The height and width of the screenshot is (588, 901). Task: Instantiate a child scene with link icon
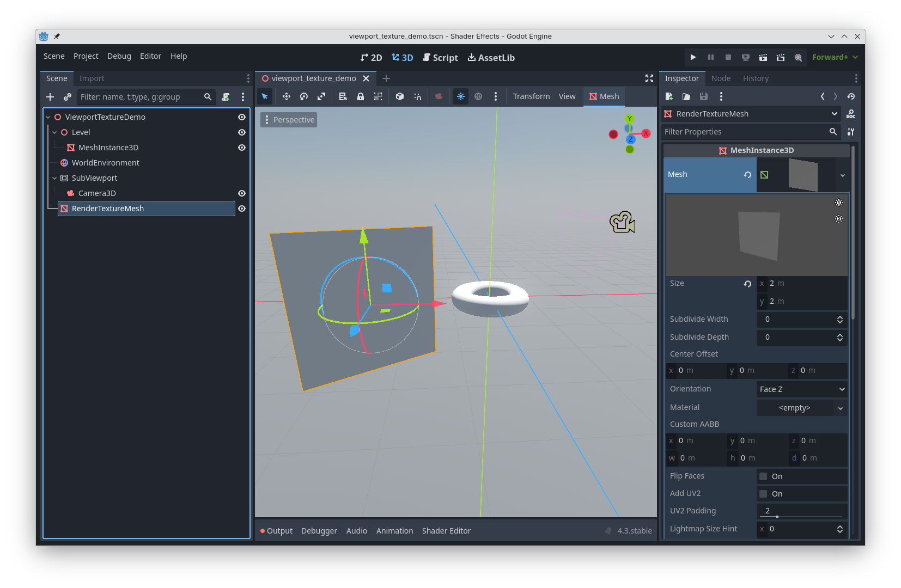click(68, 97)
